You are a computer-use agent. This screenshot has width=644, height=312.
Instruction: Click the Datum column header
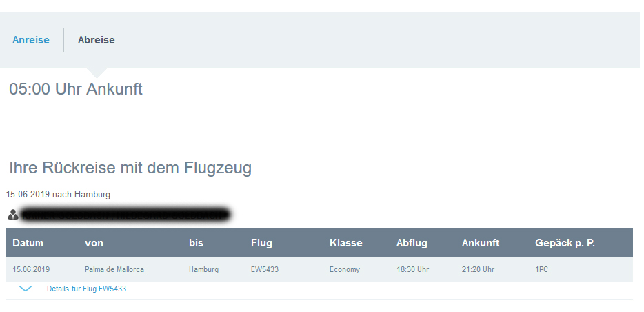pyautogui.click(x=28, y=243)
